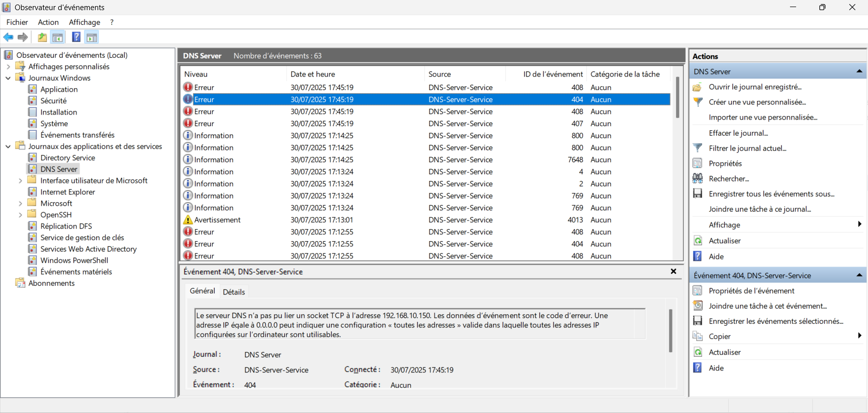Screen dimensions: 868x413
Task: Expand the Affichages personnalisés tree node
Action: click(x=8, y=66)
